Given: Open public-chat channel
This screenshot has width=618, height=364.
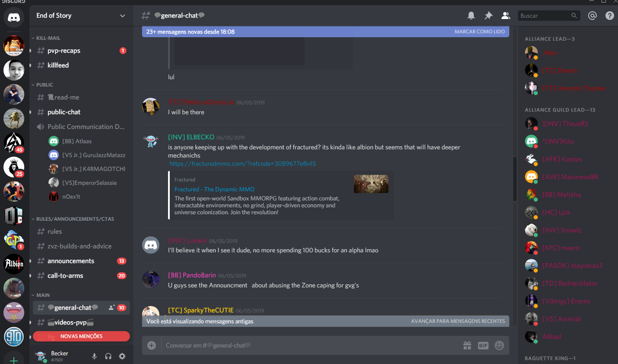Looking at the screenshot, I should pos(81,112).
